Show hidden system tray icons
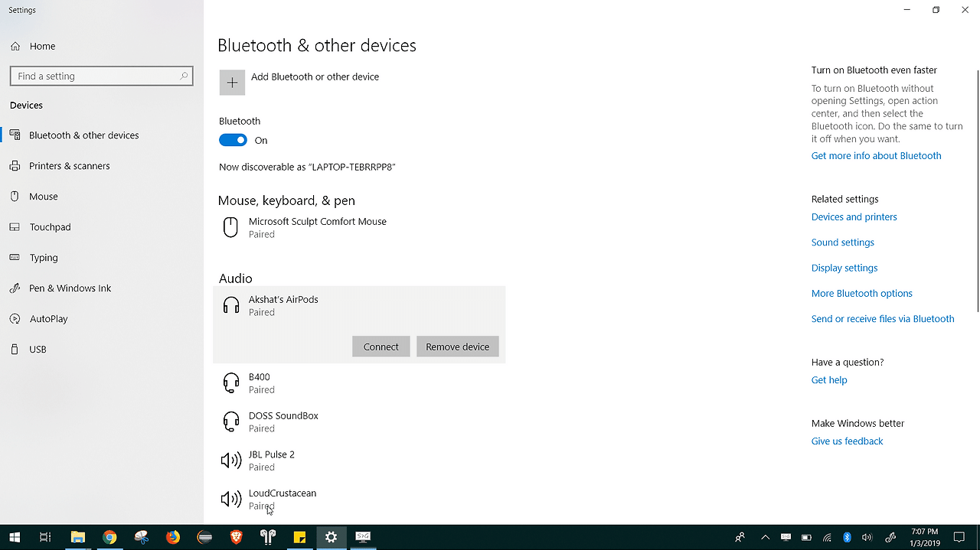 pyautogui.click(x=765, y=537)
